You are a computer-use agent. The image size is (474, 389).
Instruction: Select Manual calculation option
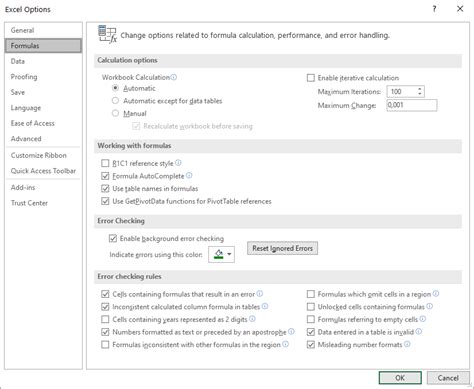click(x=115, y=113)
